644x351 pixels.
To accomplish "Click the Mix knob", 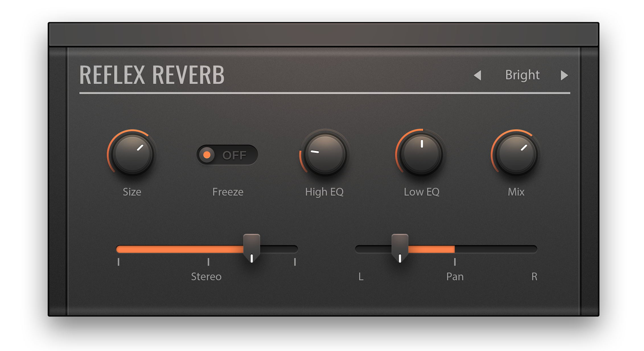I will coord(516,155).
